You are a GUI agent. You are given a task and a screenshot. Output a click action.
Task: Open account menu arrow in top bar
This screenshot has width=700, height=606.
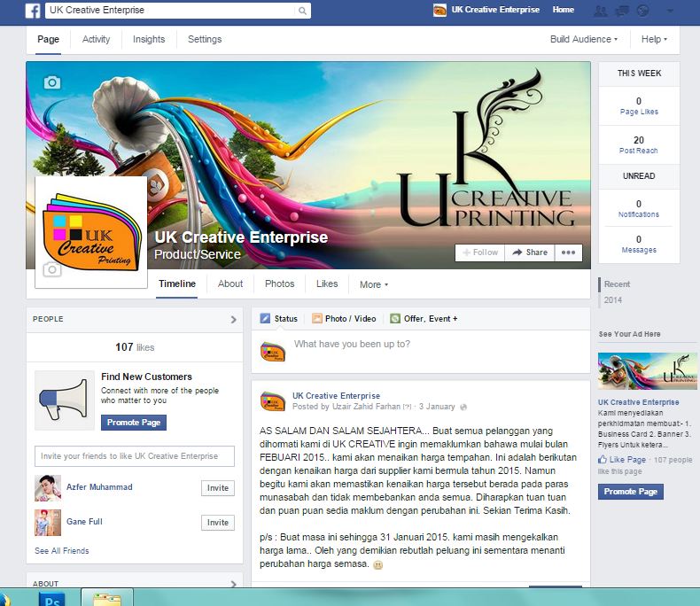click(670, 12)
